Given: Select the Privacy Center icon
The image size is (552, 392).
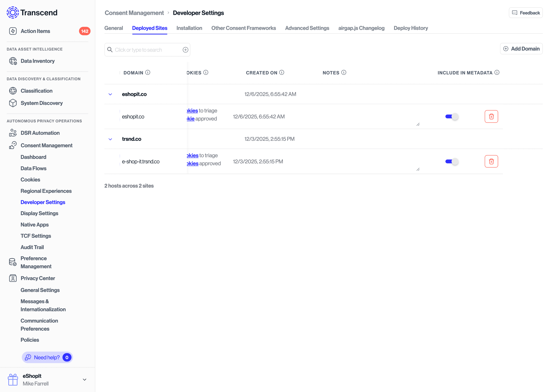Looking at the screenshot, I should pyautogui.click(x=13, y=278).
